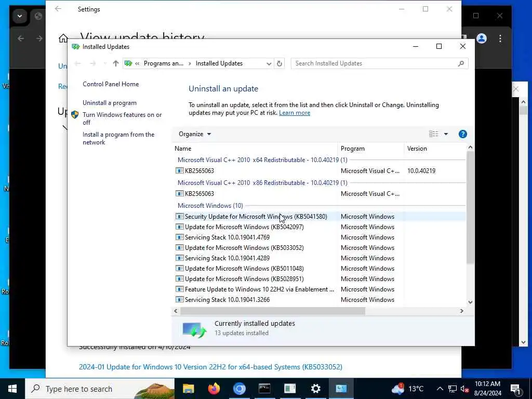
Task: Collapse Visual C++ 2010 x86 group
Action: click(x=262, y=182)
